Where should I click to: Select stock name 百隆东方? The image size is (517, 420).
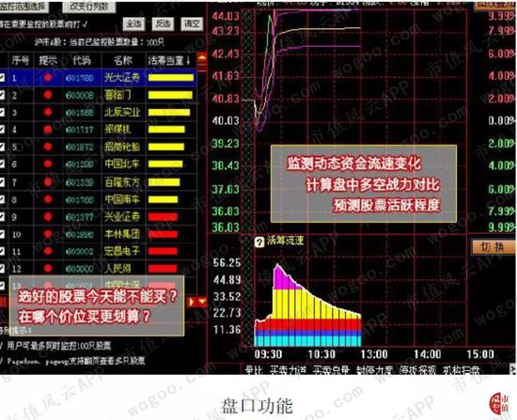point(122,182)
